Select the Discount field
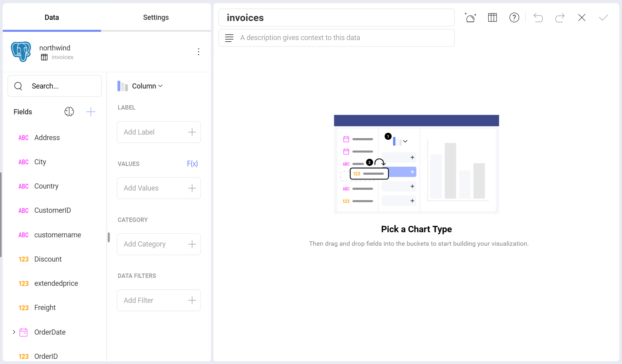This screenshot has height=364, width=622. point(48,259)
